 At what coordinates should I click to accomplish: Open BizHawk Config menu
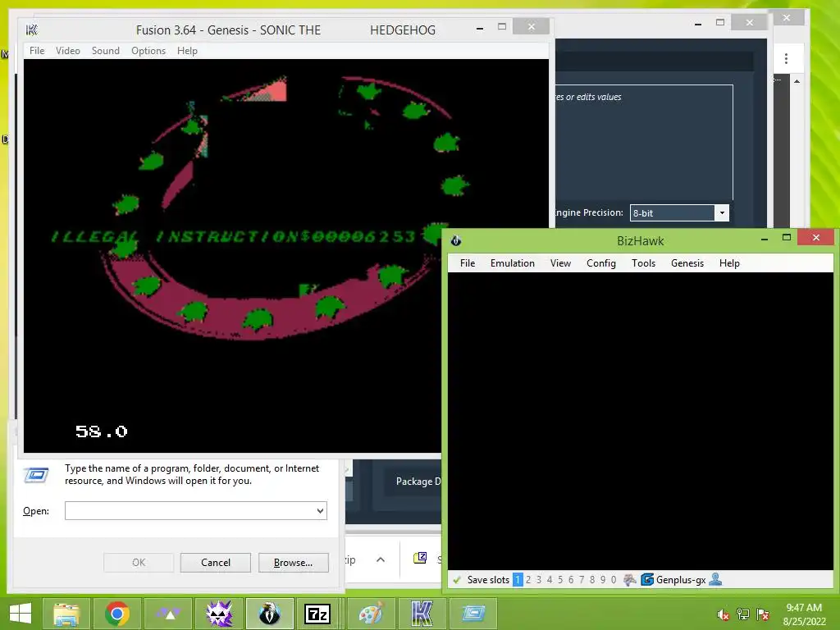pyautogui.click(x=601, y=263)
